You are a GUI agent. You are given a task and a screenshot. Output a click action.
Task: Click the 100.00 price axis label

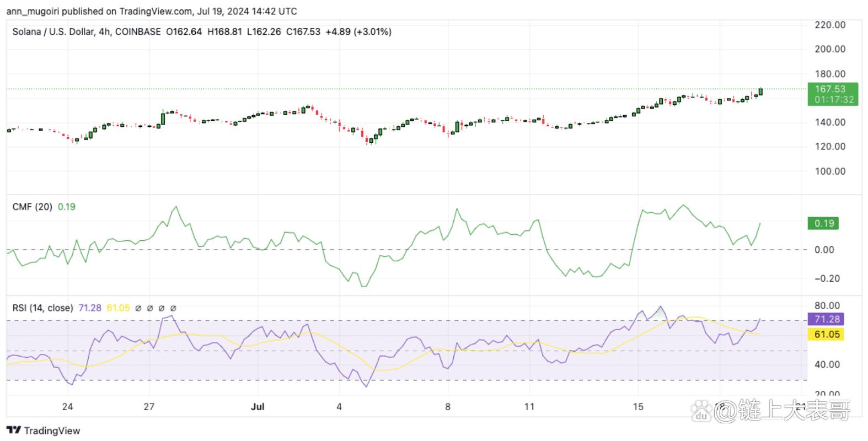pyautogui.click(x=830, y=171)
